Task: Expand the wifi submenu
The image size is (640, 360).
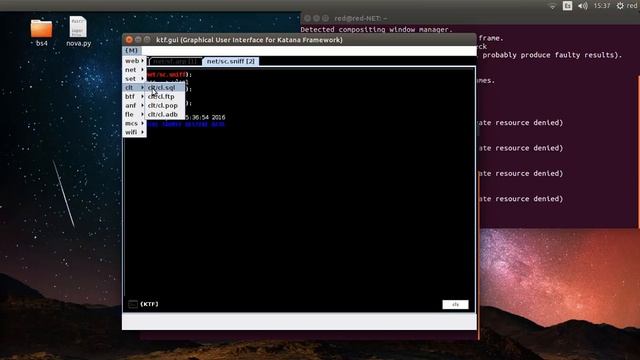Action: pos(134,132)
